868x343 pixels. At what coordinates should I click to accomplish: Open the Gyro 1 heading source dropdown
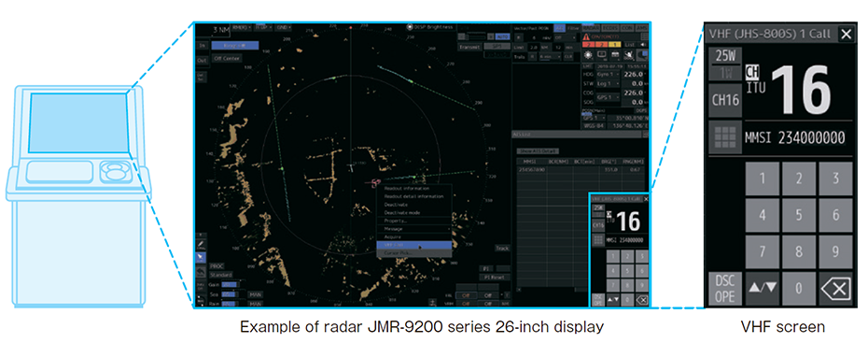[x=608, y=74]
